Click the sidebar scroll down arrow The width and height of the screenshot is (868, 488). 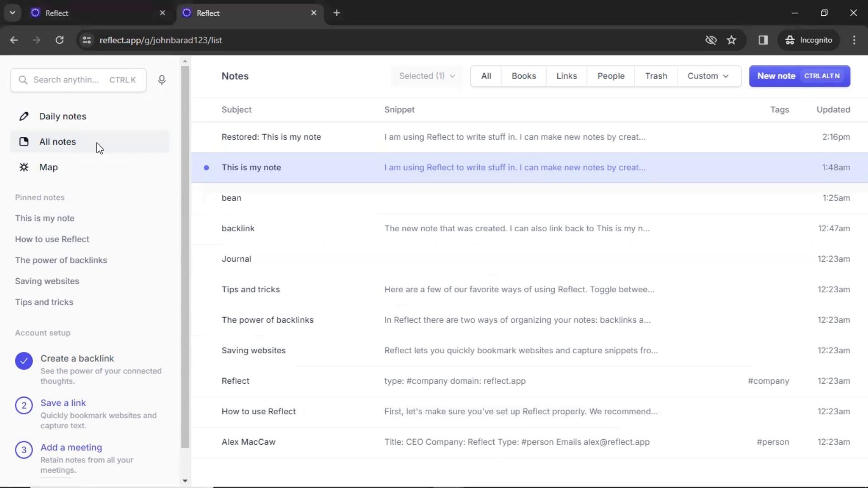(185, 481)
